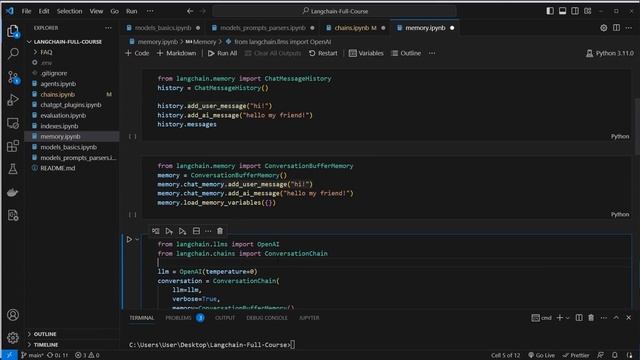
Task: Go back with the navigation arrow
Action: tap(190, 11)
